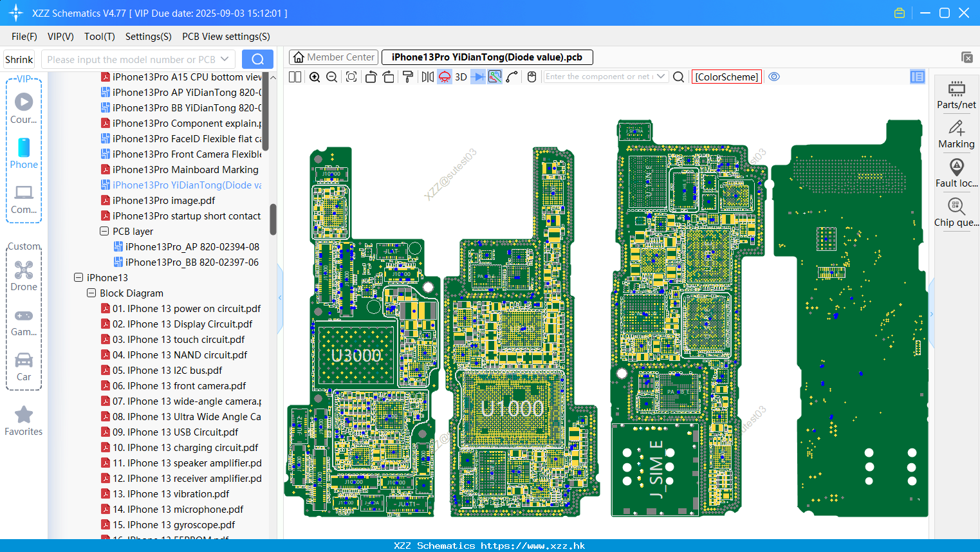Click the mouse settings icon

[532, 77]
